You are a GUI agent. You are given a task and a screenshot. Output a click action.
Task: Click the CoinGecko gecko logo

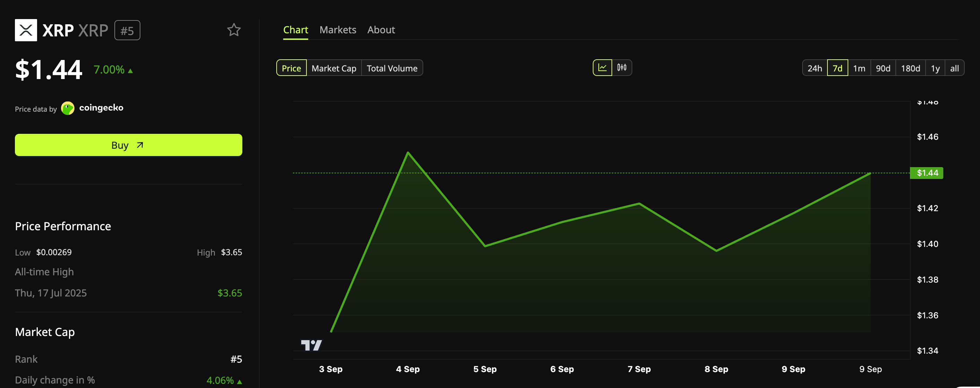coord(68,109)
